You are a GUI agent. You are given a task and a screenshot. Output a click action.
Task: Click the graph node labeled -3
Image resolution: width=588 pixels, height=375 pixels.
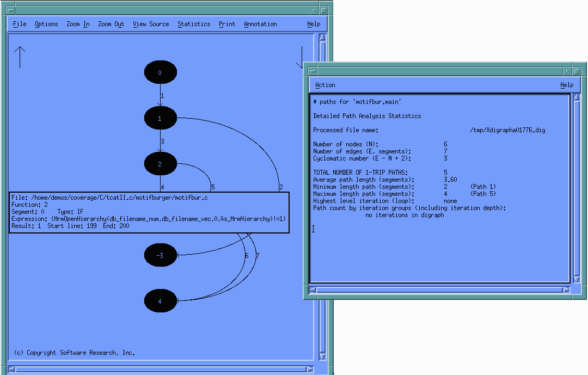pyautogui.click(x=160, y=255)
